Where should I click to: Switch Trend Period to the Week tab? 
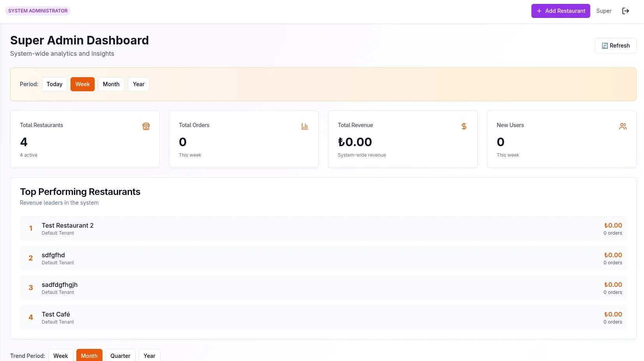click(x=60, y=356)
